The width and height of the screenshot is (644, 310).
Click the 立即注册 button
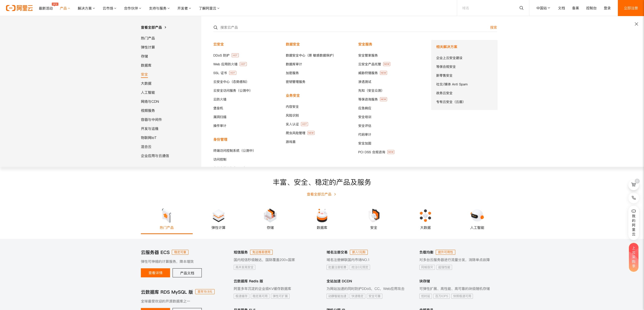click(631, 8)
